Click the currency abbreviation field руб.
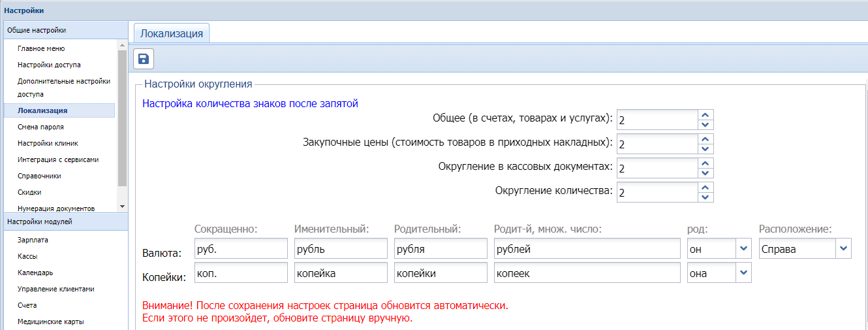The width and height of the screenshot is (868, 330). (x=240, y=249)
